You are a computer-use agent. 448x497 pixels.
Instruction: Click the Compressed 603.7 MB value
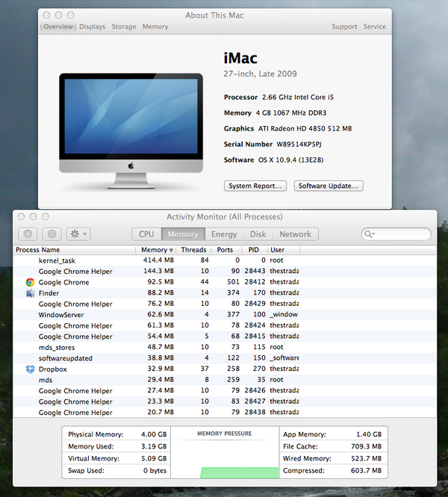tap(366, 470)
